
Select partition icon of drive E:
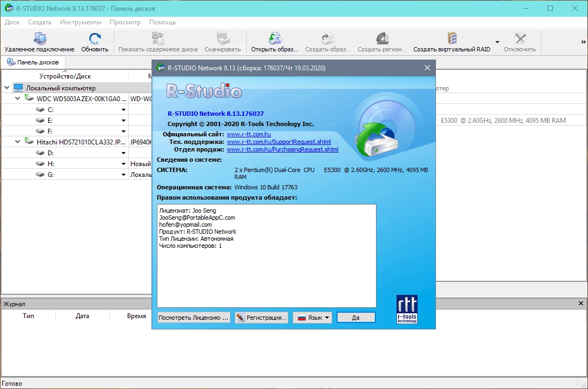click(40, 121)
